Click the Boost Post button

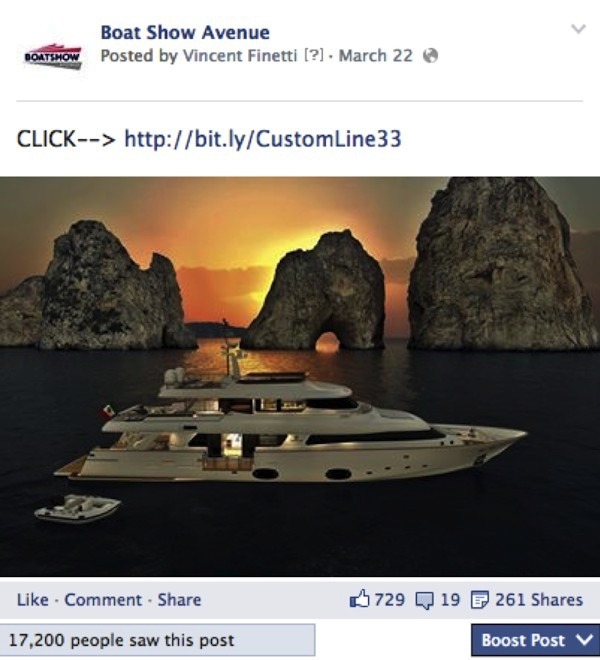pyautogui.click(x=535, y=640)
